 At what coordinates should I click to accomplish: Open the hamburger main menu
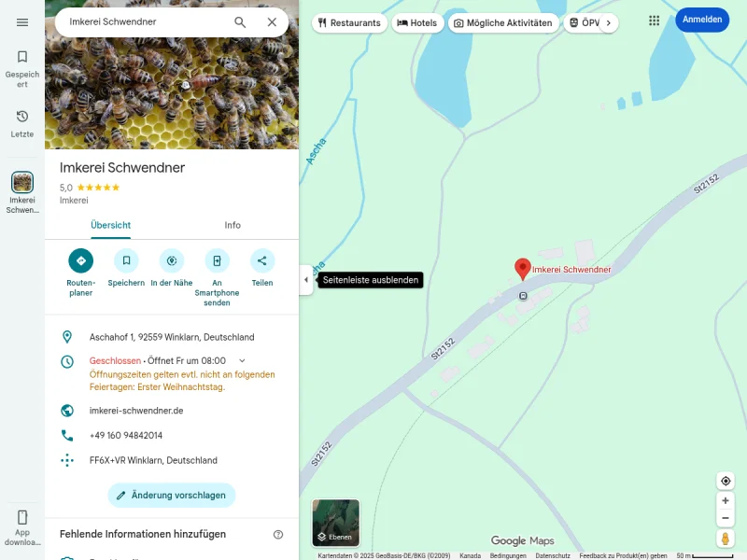point(22,22)
